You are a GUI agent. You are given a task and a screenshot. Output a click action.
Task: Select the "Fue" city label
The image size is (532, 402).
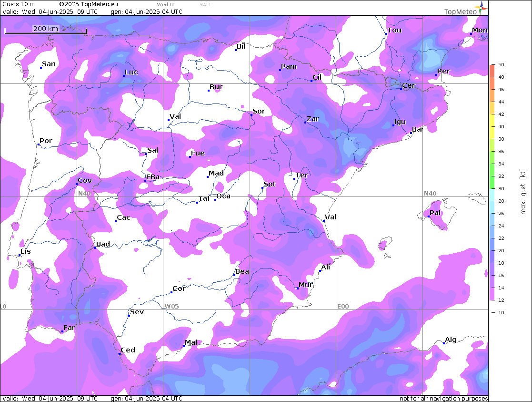pos(198,153)
